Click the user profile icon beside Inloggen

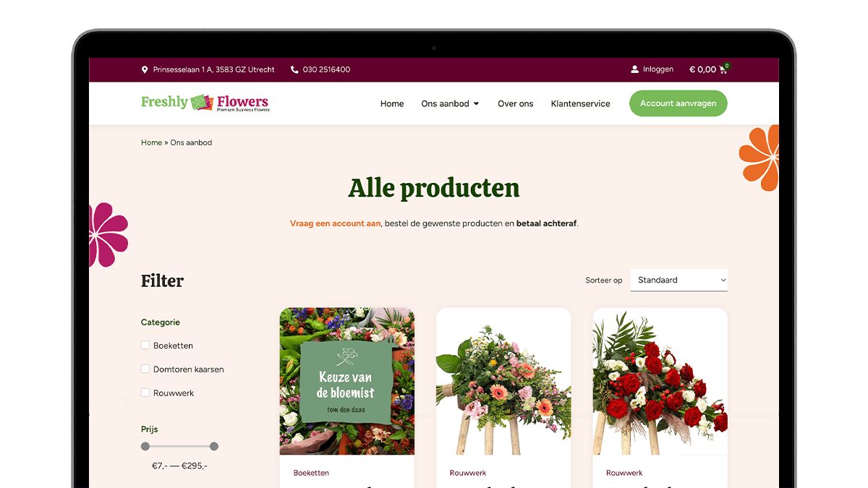pos(634,69)
